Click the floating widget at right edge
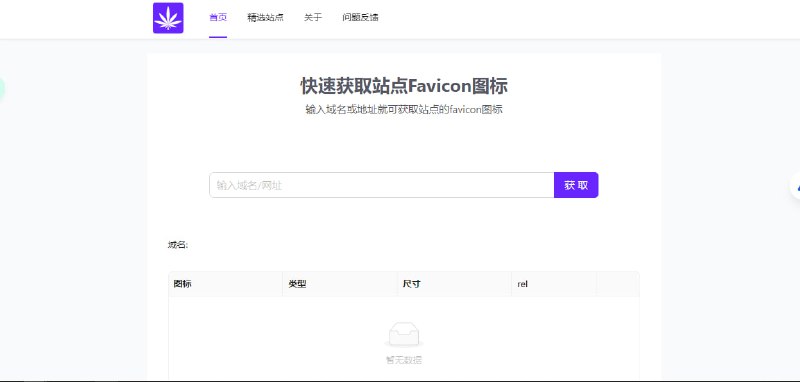This screenshot has width=800, height=382. [x=795, y=186]
